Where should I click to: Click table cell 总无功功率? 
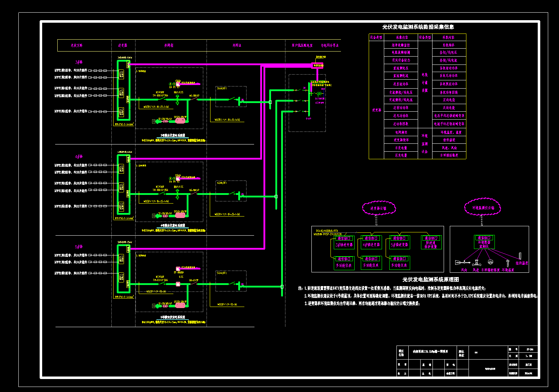[x=401, y=116]
